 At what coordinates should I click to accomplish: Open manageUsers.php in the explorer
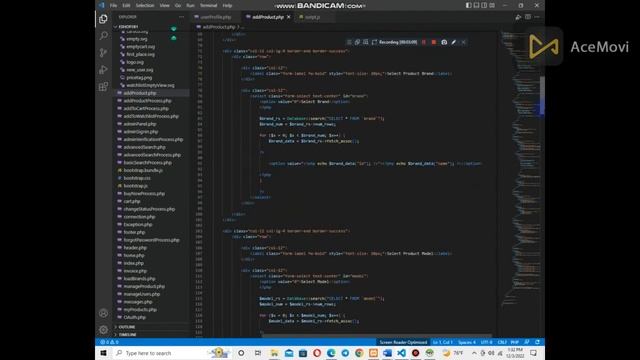click(142, 294)
